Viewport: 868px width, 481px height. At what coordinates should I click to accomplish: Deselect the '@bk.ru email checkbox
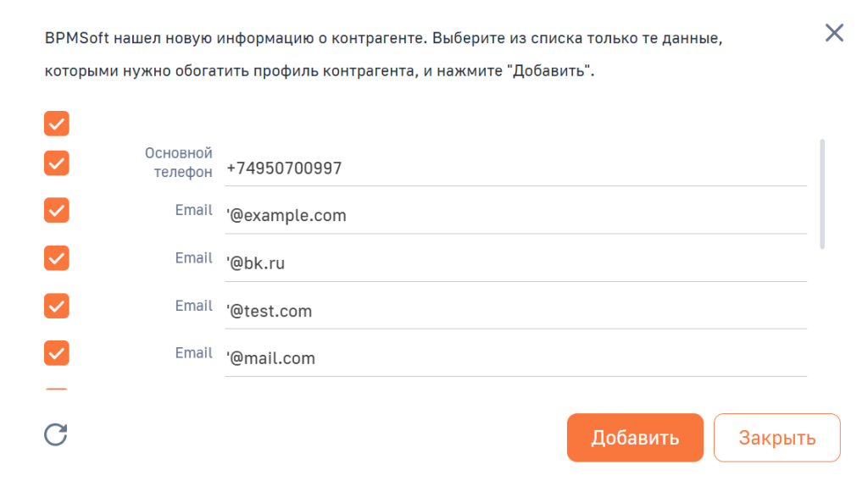point(57,257)
